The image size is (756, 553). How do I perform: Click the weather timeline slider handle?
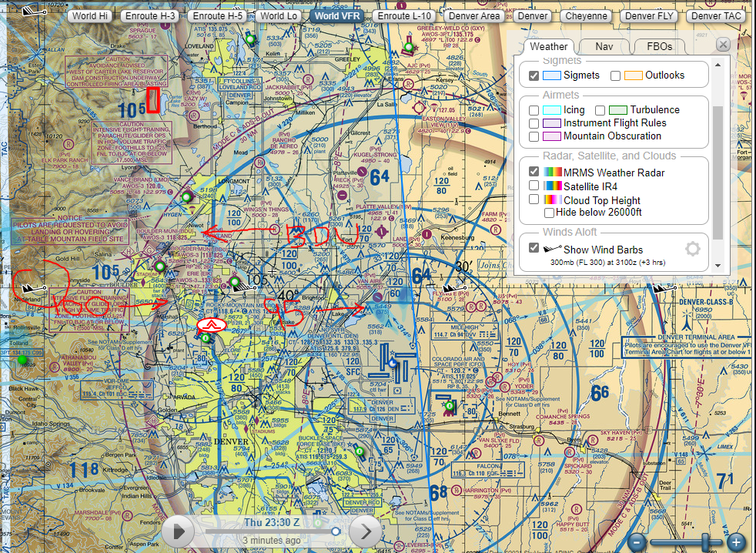(336, 531)
